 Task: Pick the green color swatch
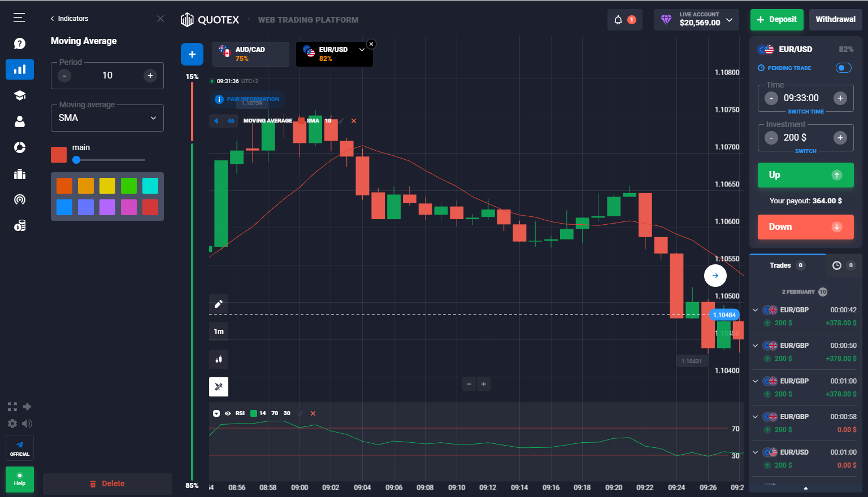pos(129,186)
